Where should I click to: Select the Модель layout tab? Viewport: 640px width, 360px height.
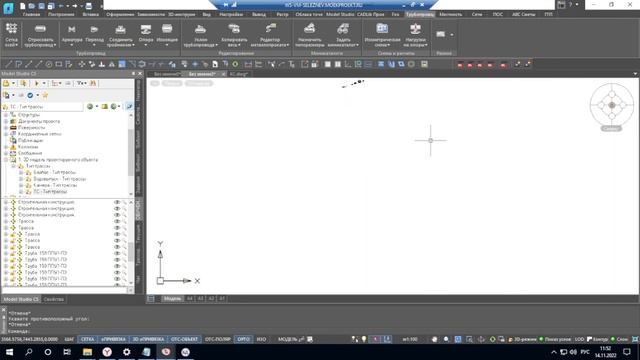coord(172,299)
